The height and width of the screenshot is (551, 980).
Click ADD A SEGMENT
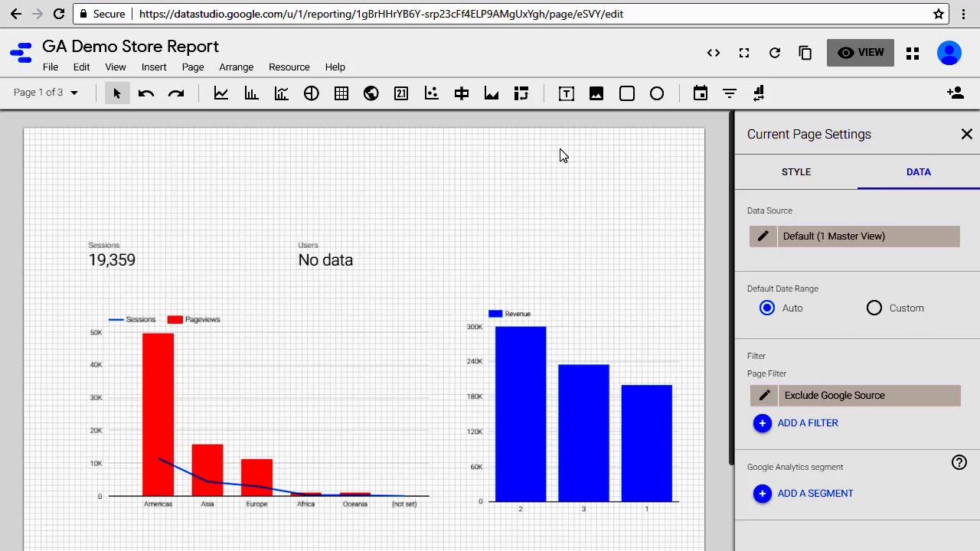click(804, 494)
